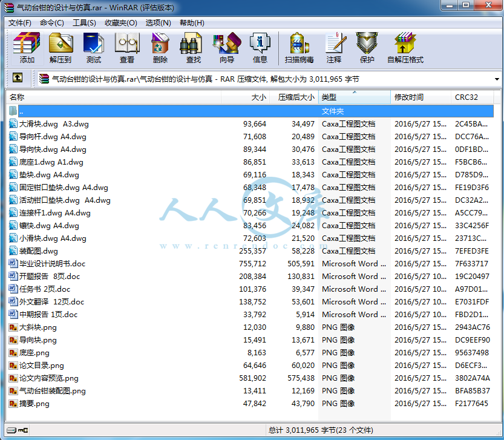Image resolution: width=504 pixels, height=440 pixels.
Task: Click packed size value 575,438
Action: (x=301, y=378)
